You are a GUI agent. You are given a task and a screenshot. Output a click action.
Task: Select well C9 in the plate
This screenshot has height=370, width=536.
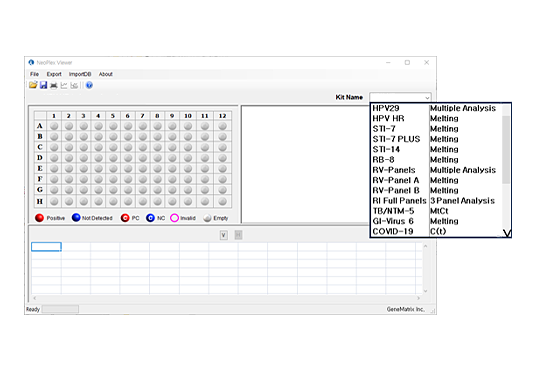(x=172, y=147)
